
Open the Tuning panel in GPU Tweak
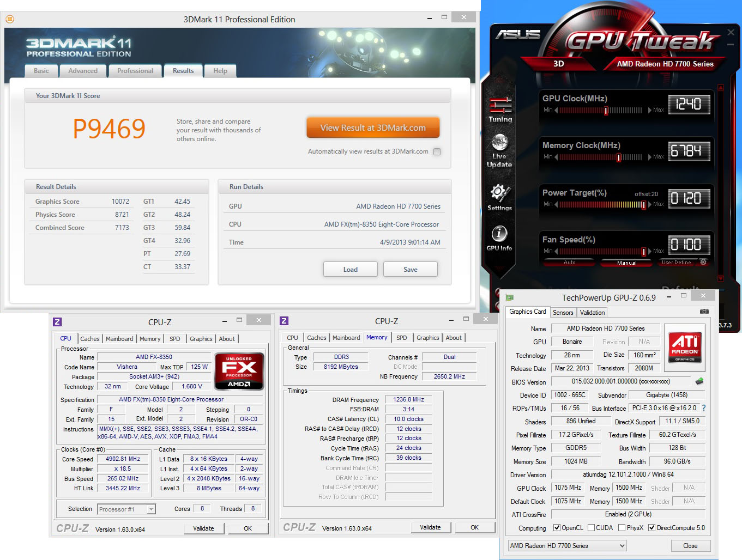500,109
